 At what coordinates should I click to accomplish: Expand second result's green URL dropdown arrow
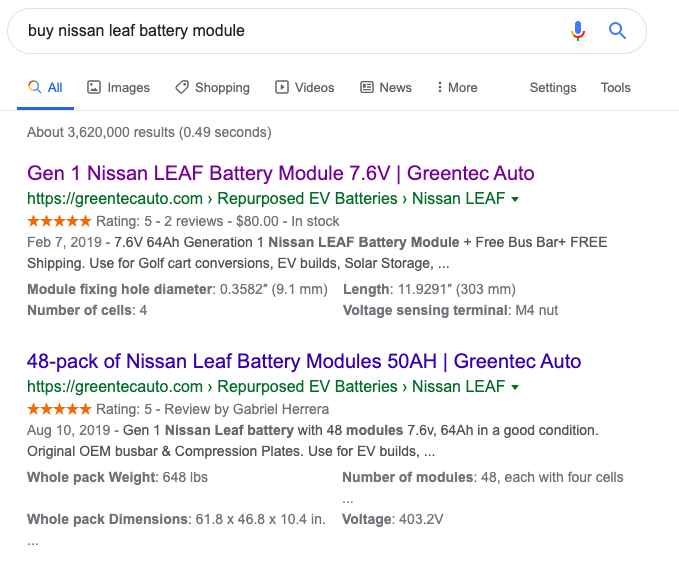515,386
